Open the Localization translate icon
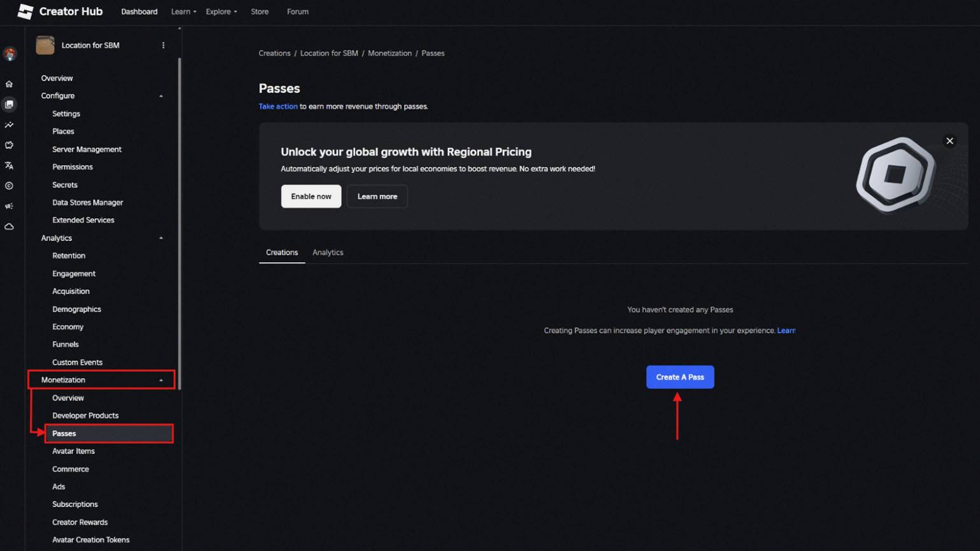The width and height of the screenshot is (980, 551). (x=9, y=165)
